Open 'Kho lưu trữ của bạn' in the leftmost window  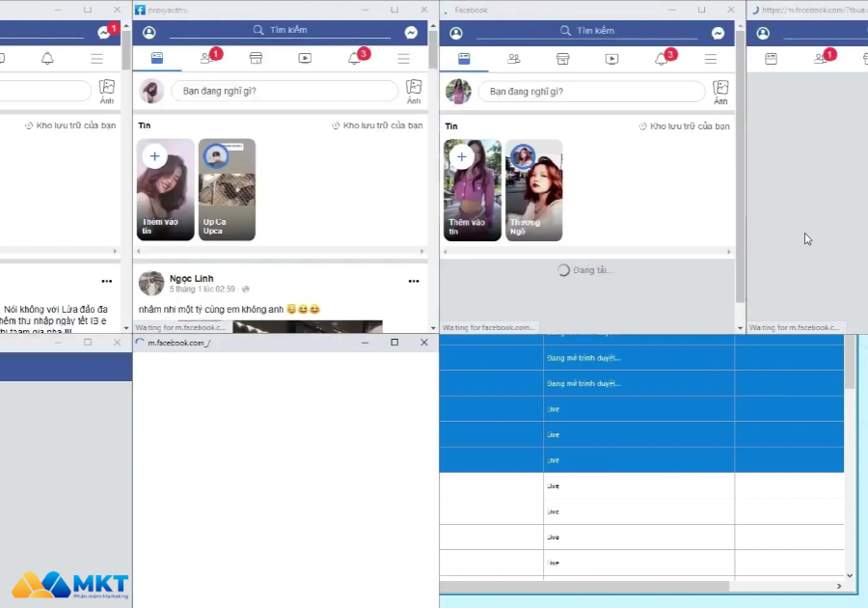70,125
